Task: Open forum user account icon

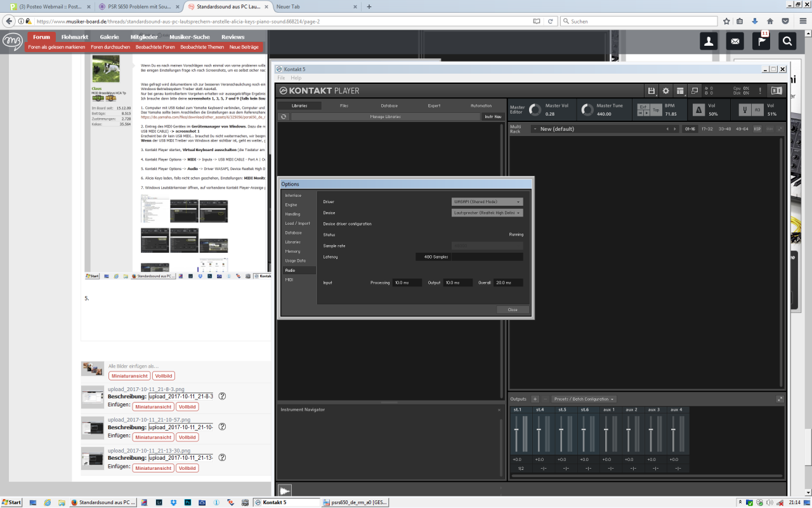Action: (x=709, y=41)
